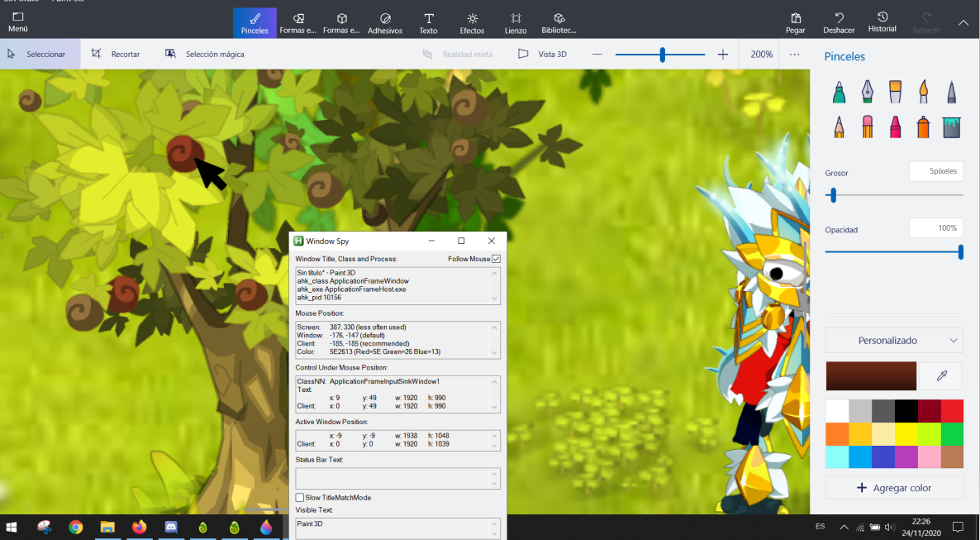The height and width of the screenshot is (540, 980).
Task: Select the Watercolor brush
Action: click(923, 92)
